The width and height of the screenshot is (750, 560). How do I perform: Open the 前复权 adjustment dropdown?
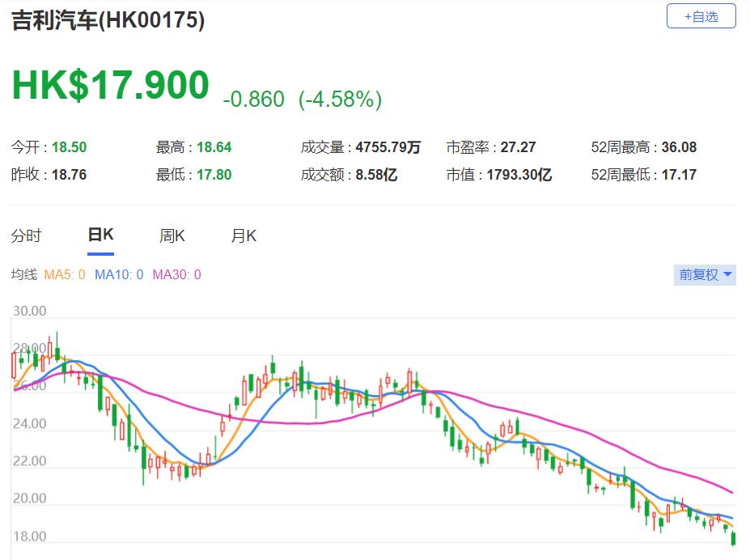pyautogui.click(x=705, y=275)
